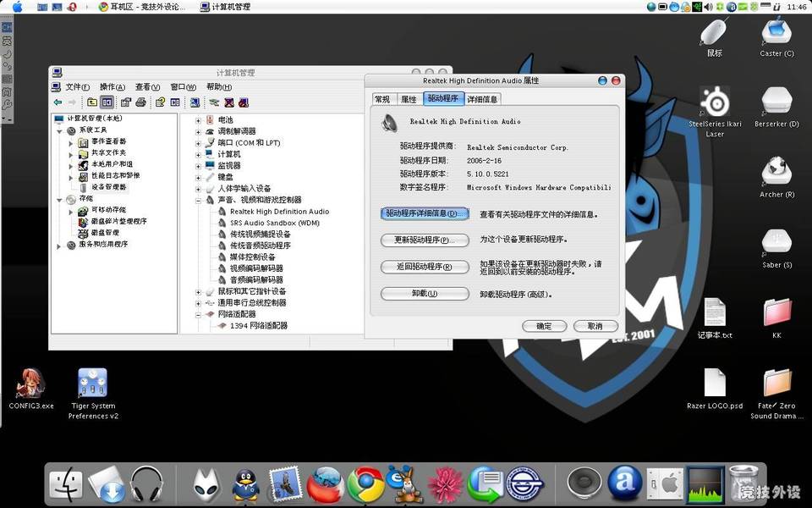812x508 pixels.
Task: Expand the 服务和应用程序 tree node
Action: point(59,245)
